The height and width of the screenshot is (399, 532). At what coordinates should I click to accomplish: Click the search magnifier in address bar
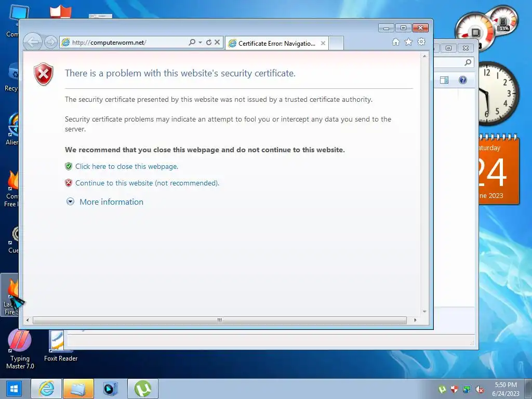(192, 42)
